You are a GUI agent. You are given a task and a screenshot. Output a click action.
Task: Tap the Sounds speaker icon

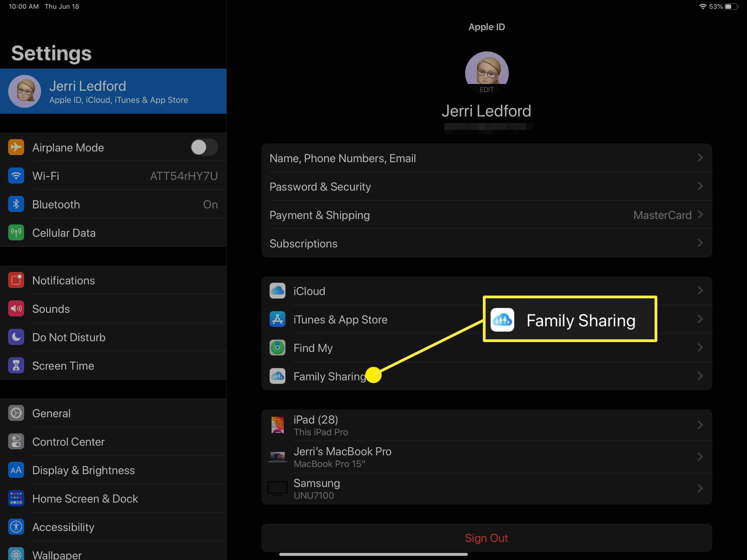coord(16,308)
